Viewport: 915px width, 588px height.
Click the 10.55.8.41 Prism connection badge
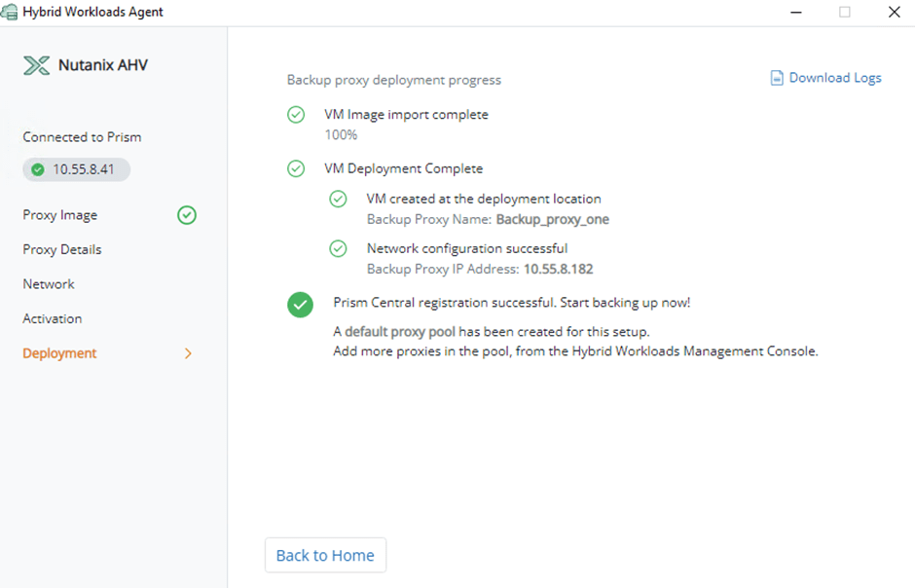[77, 169]
